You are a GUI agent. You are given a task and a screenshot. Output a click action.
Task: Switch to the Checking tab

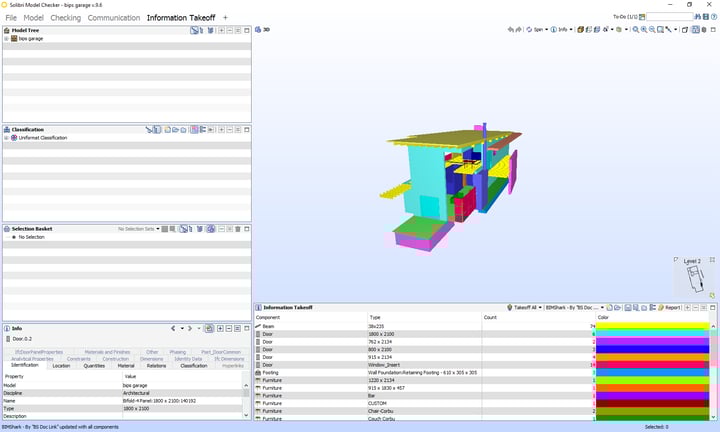pyautogui.click(x=66, y=18)
